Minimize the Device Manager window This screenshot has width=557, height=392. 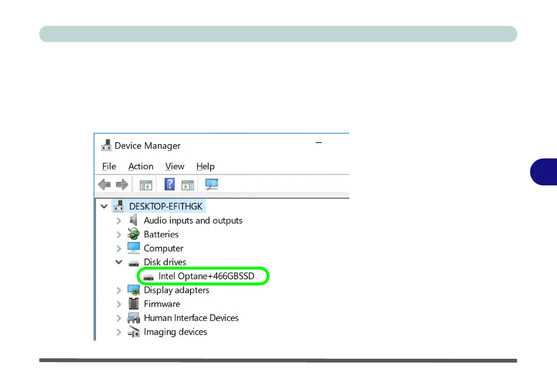click(x=319, y=143)
